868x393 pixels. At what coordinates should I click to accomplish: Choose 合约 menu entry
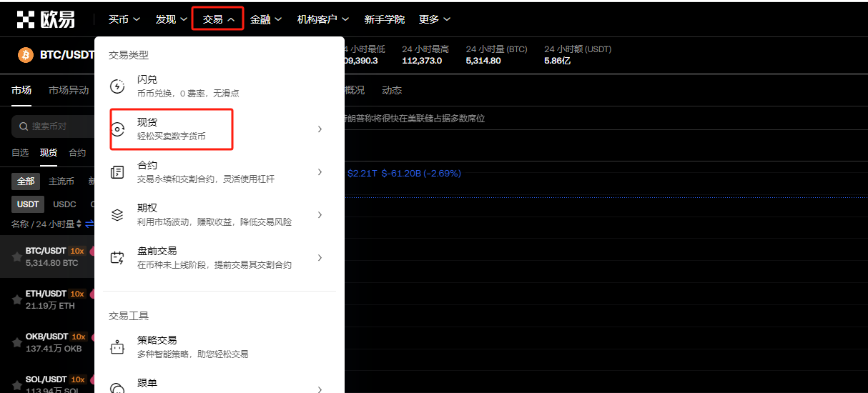click(220, 172)
